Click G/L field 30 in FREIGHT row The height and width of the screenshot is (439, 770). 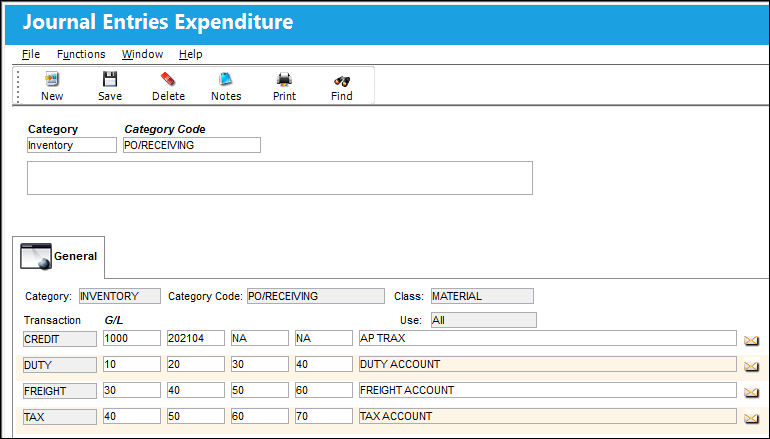pyautogui.click(x=132, y=390)
